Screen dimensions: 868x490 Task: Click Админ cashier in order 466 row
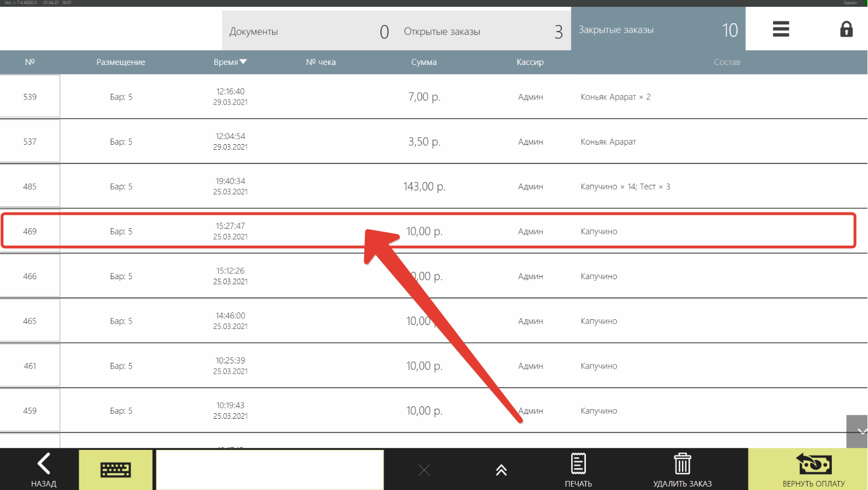(530, 276)
